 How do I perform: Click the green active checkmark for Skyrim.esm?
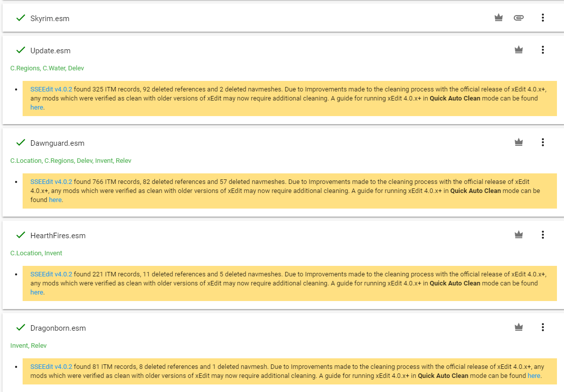pyautogui.click(x=21, y=18)
